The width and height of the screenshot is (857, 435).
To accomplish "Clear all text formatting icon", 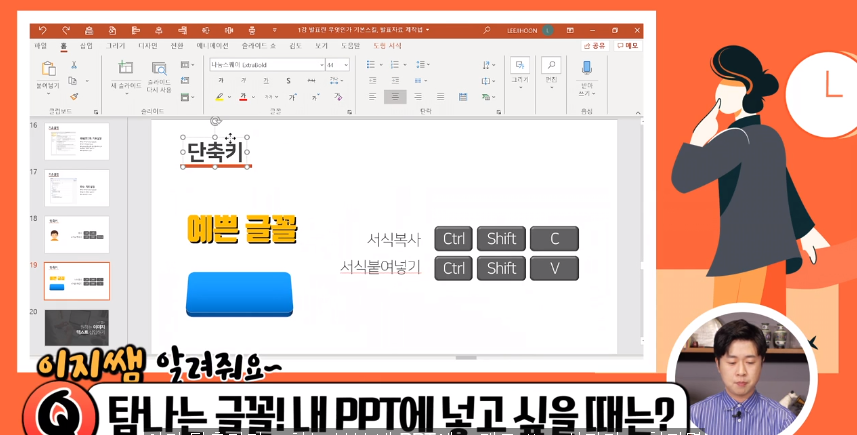I will (x=338, y=97).
